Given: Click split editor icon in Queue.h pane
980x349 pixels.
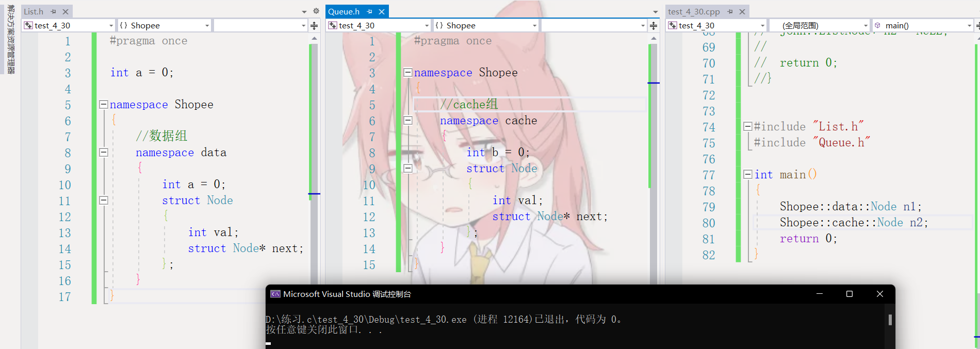Looking at the screenshot, I should [654, 25].
